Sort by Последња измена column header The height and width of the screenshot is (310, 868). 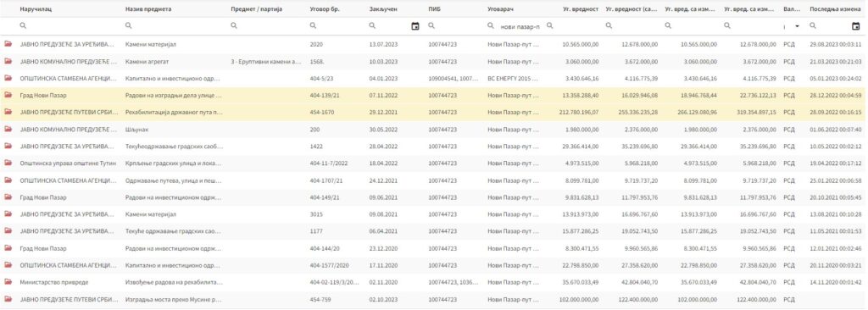click(835, 9)
